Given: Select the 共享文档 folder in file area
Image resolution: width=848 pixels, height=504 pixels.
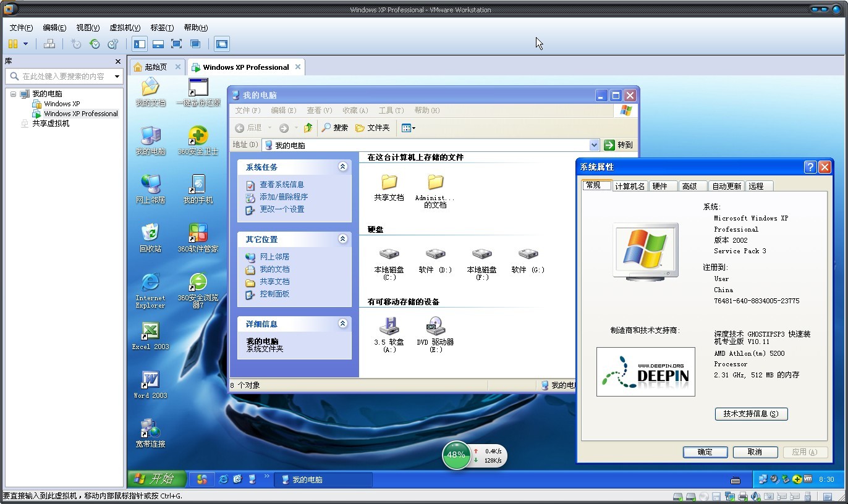Looking at the screenshot, I should pos(389,187).
